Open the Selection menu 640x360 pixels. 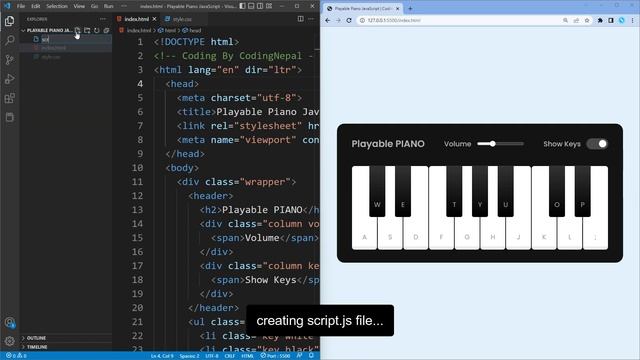point(57,6)
